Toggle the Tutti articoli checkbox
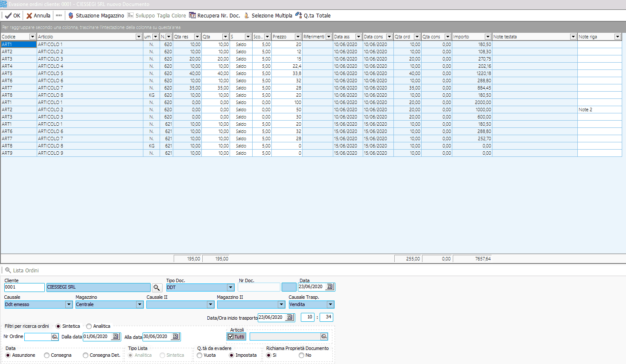Screen dimensions: 626x364 coord(231,337)
